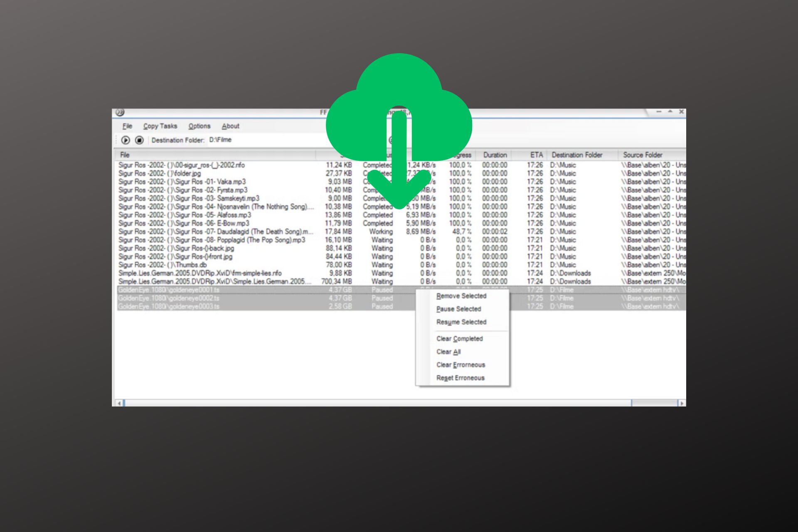The width and height of the screenshot is (798, 532).
Task: Click Reset Erroneous
Action: click(x=460, y=377)
